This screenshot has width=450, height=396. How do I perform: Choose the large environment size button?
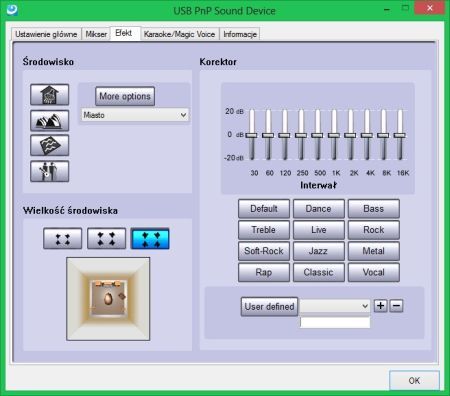(x=150, y=238)
